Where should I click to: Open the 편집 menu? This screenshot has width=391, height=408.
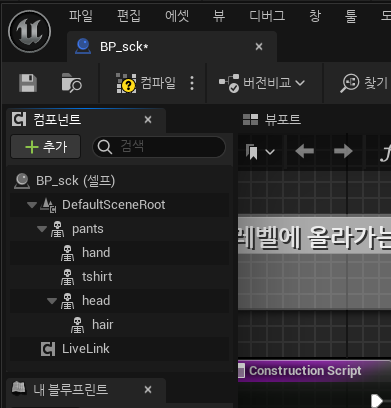[129, 16]
